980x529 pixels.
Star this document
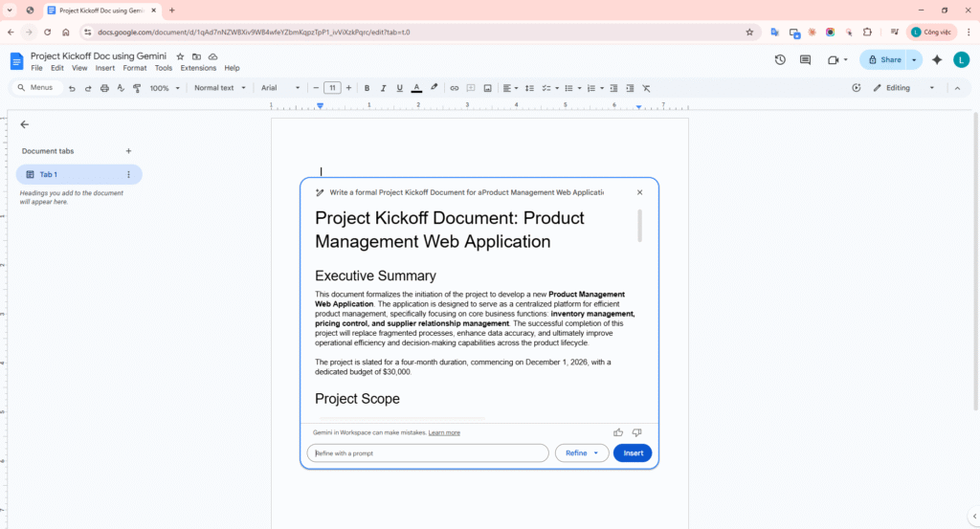coord(180,56)
